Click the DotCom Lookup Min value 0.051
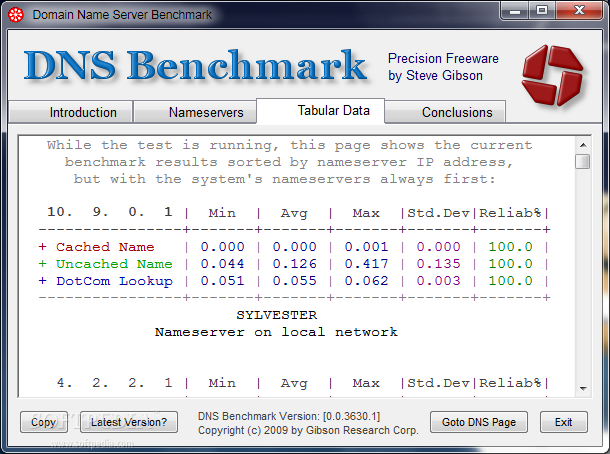The height and width of the screenshot is (454, 610). pyautogui.click(x=223, y=281)
